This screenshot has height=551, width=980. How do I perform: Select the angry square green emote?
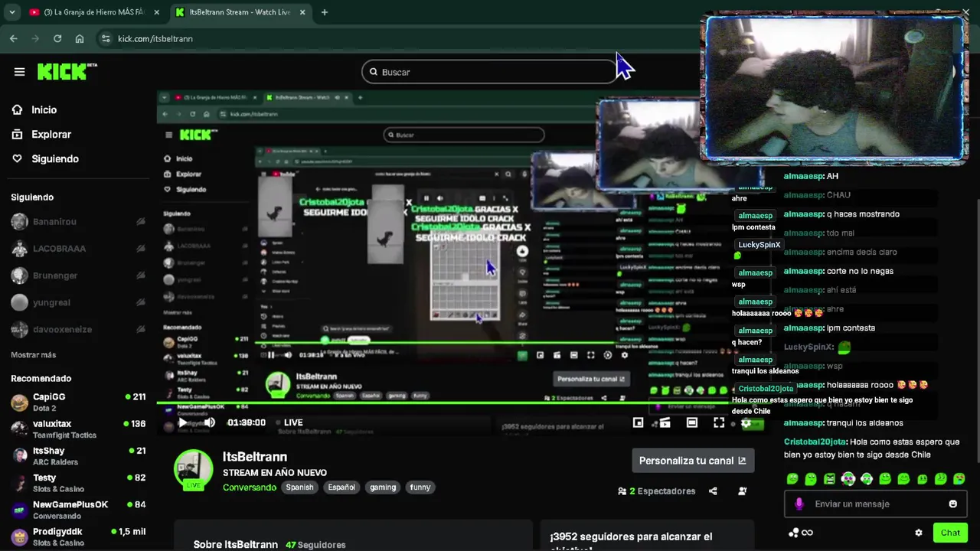click(829, 479)
